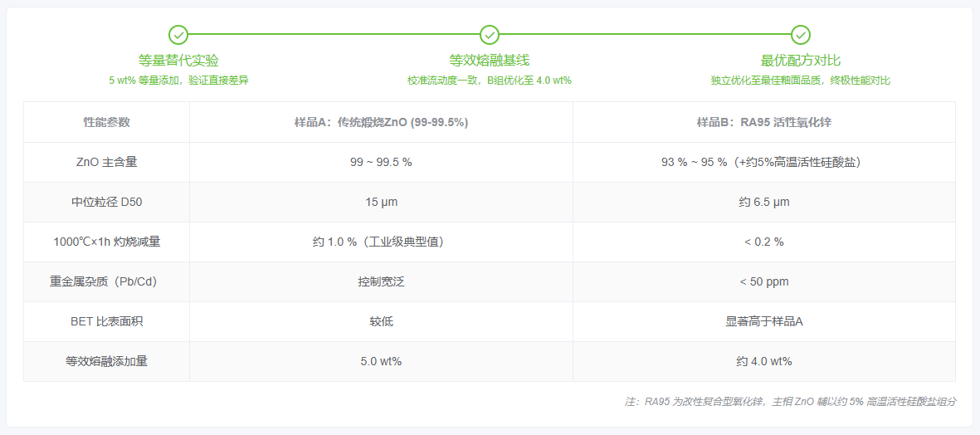
Task: Click the 中位粒径 D50 row label
Action: point(107,203)
